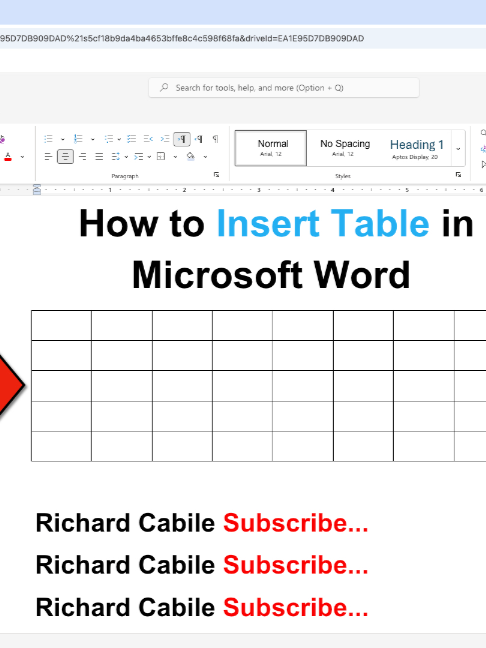Open the shading color dropdown arrow
Viewport: 486px width, 648px height.
pos(205,157)
